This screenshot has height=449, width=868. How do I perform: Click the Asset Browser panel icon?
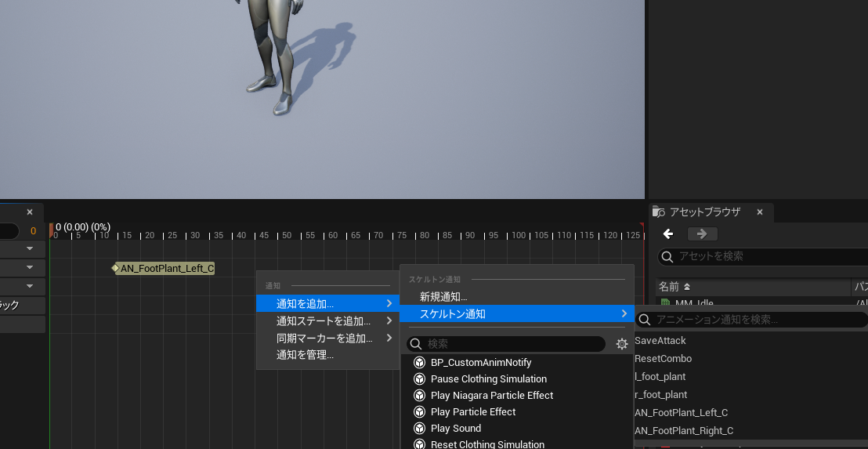(658, 212)
